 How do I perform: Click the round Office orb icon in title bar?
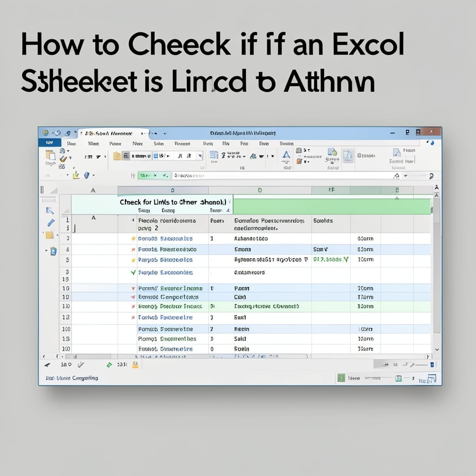pos(45,133)
